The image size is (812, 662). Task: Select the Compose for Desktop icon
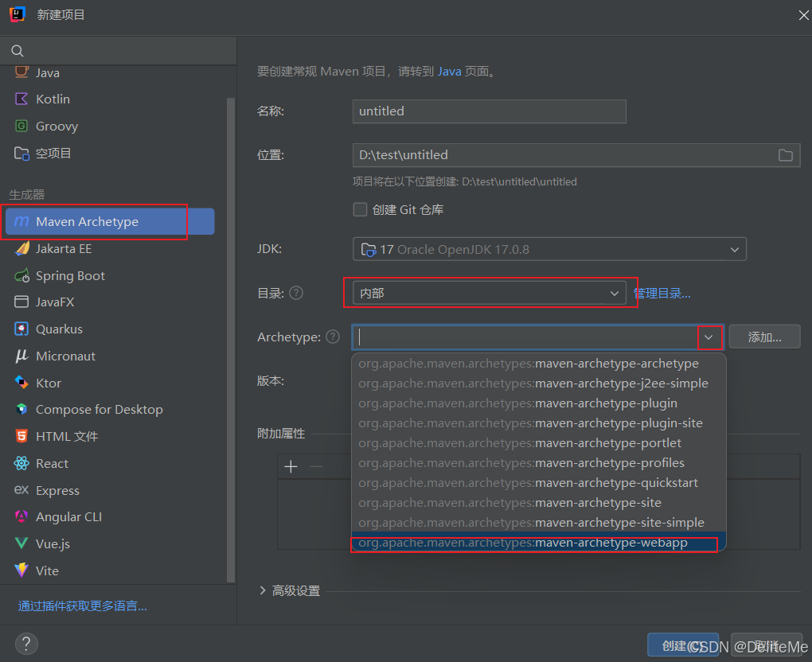(21, 410)
